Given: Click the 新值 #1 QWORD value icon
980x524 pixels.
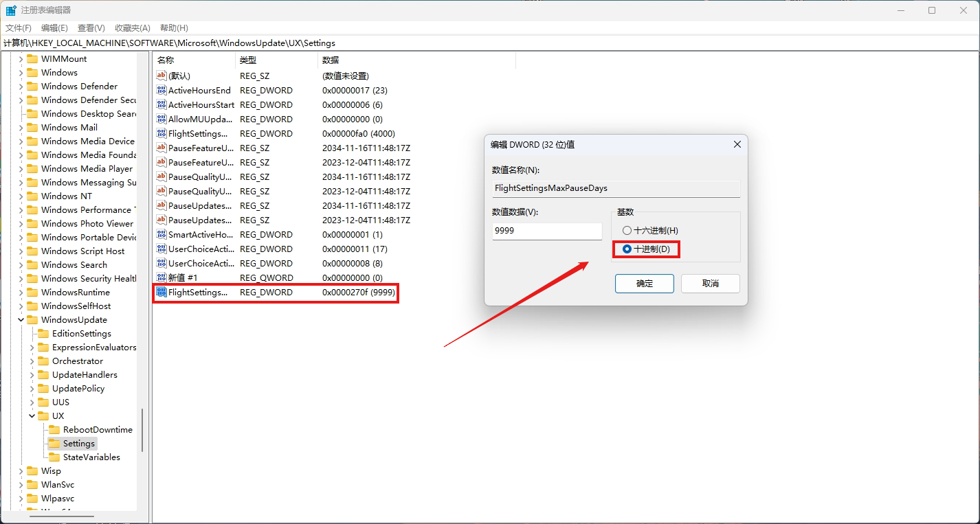Looking at the screenshot, I should 162,278.
